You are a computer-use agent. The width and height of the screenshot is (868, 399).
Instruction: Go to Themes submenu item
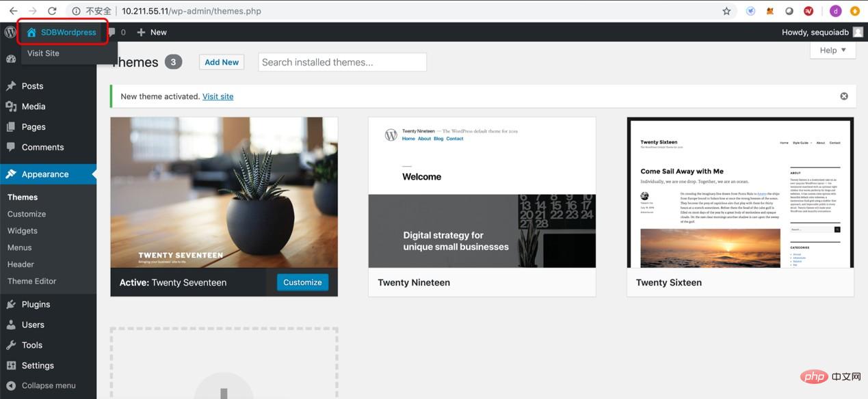click(23, 197)
